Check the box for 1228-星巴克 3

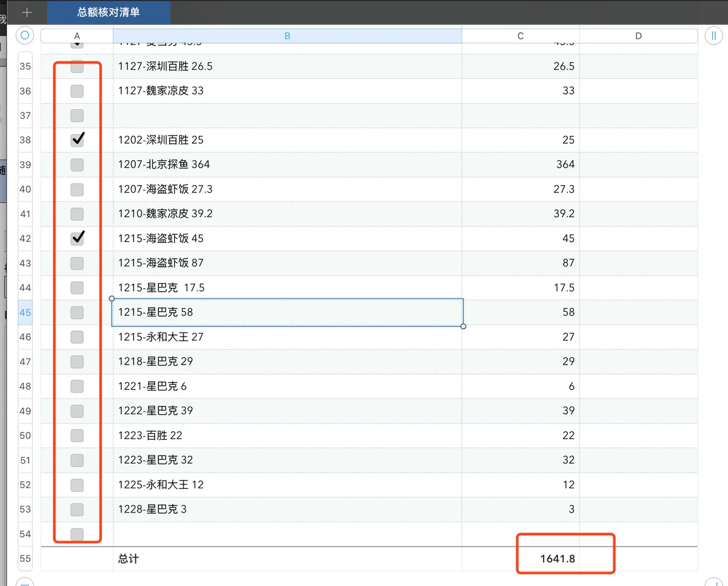(77, 509)
